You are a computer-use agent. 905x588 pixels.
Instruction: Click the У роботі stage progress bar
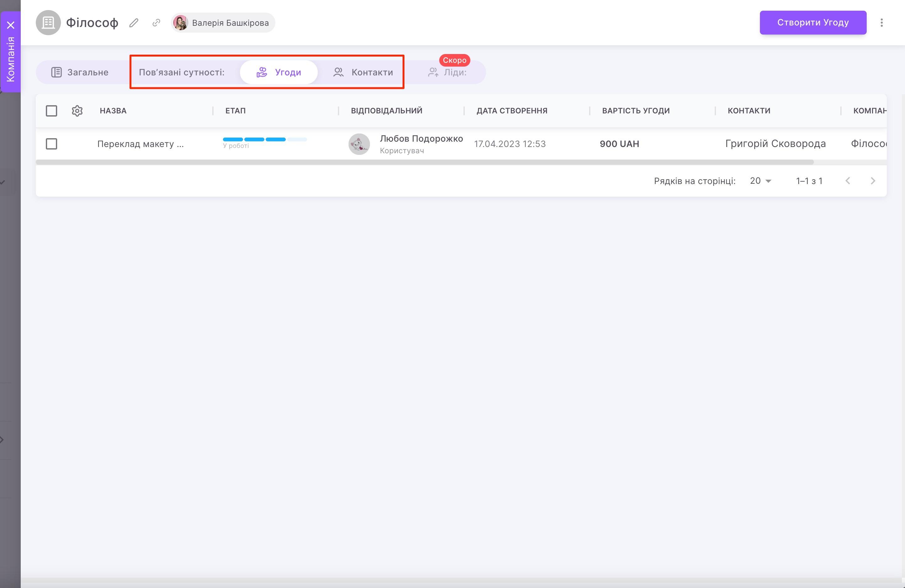[x=265, y=139]
